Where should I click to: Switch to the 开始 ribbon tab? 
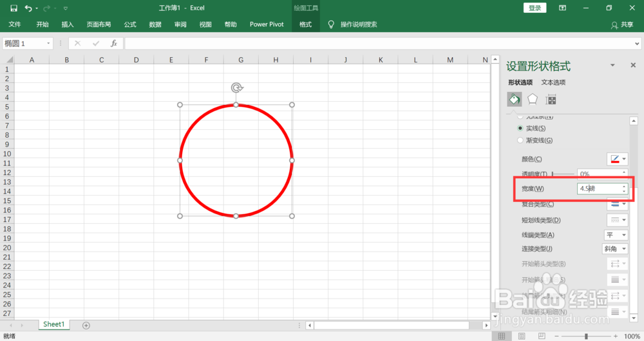click(43, 24)
